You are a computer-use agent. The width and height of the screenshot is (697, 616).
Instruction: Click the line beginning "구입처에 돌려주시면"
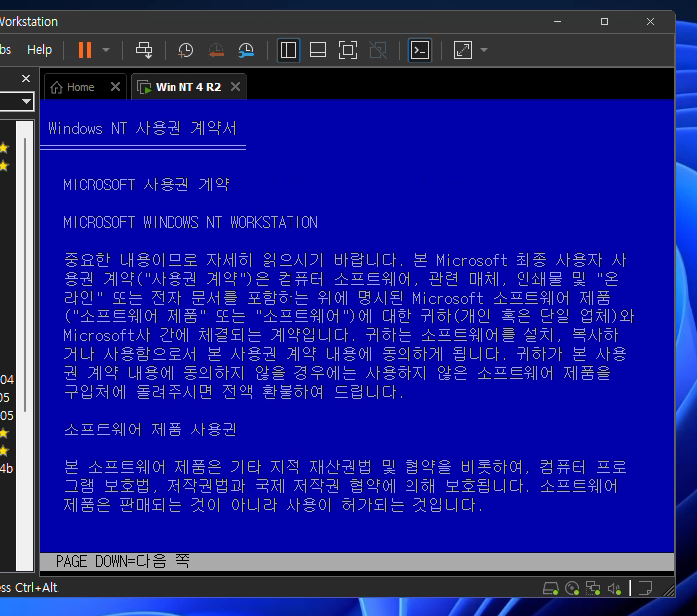click(234, 392)
